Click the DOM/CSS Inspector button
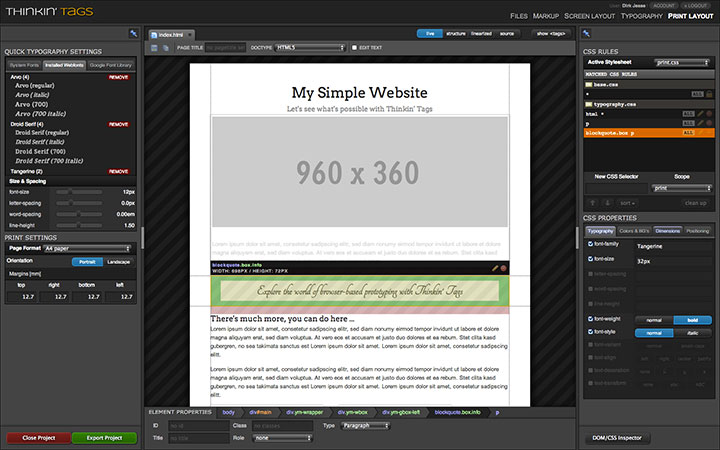This screenshot has width=720, height=450. [x=618, y=438]
